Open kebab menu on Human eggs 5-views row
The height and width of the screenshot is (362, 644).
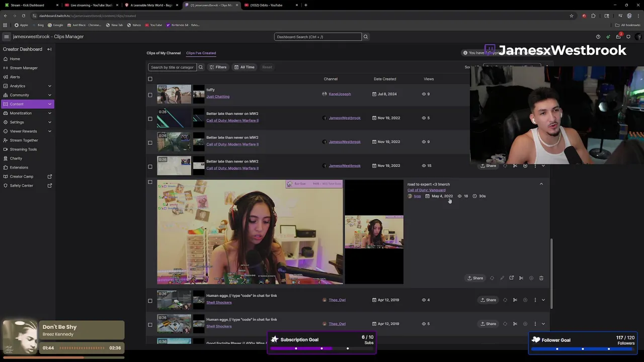535,324
